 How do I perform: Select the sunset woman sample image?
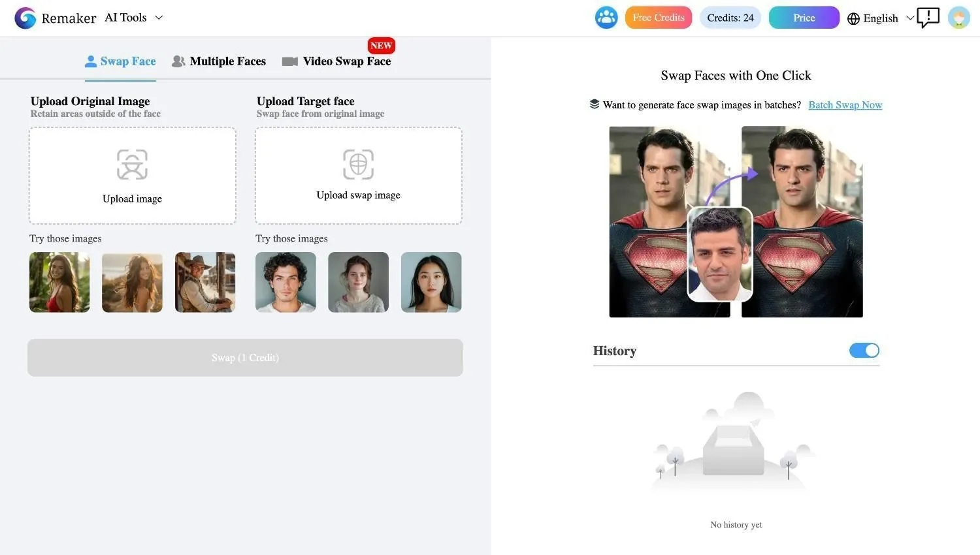tap(132, 282)
